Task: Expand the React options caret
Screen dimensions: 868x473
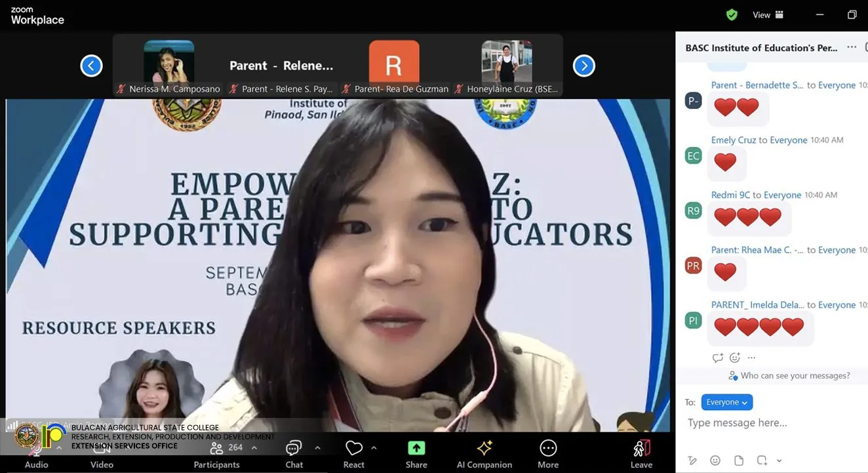Action: point(374,448)
